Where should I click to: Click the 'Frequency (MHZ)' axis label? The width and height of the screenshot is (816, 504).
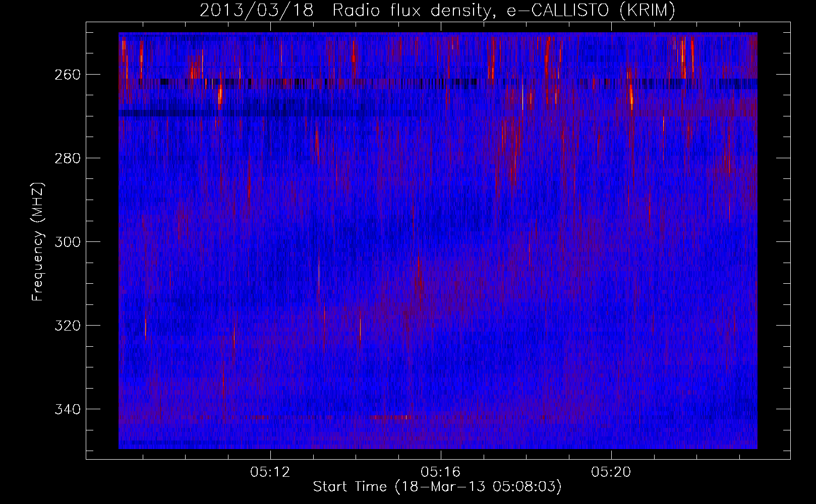(38, 241)
